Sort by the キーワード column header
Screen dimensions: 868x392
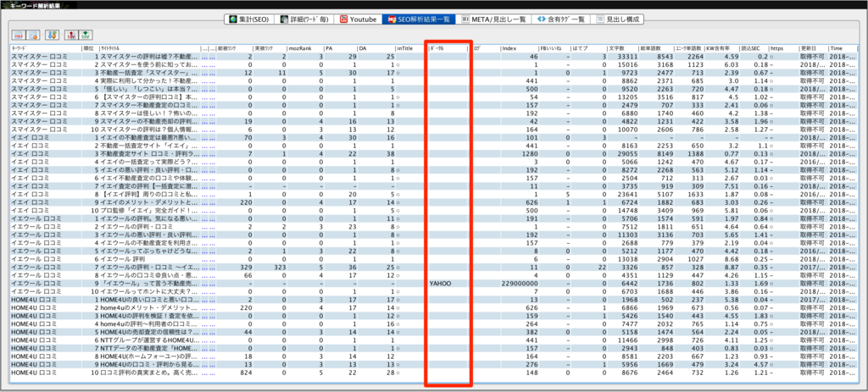pyautogui.click(x=46, y=48)
